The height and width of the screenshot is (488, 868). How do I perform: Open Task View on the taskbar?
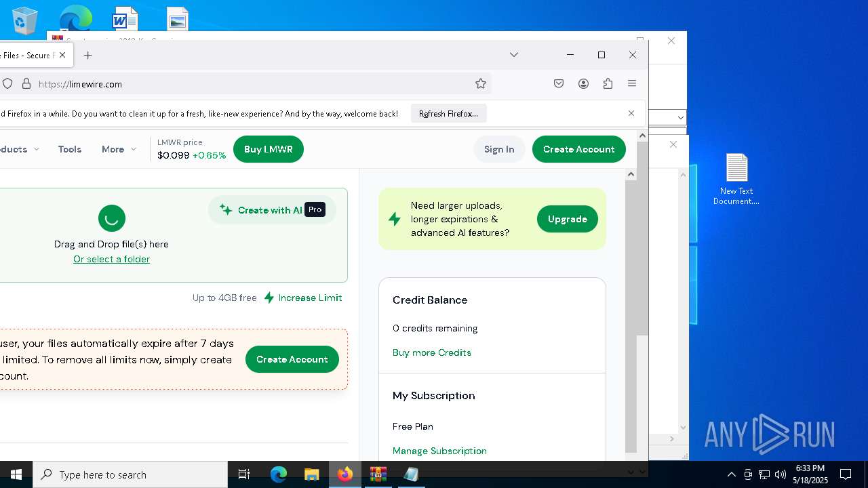[244, 474]
